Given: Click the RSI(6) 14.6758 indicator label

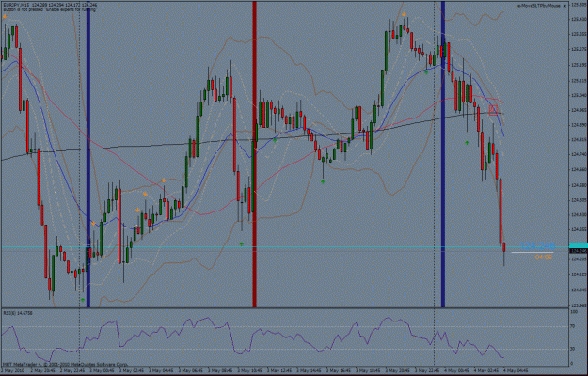Looking at the screenshot, I should (x=18, y=313).
